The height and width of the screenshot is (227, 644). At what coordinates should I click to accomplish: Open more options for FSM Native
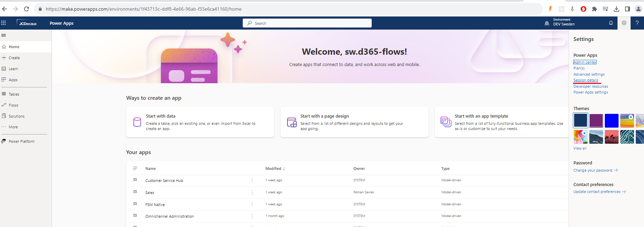pyautogui.click(x=252, y=204)
